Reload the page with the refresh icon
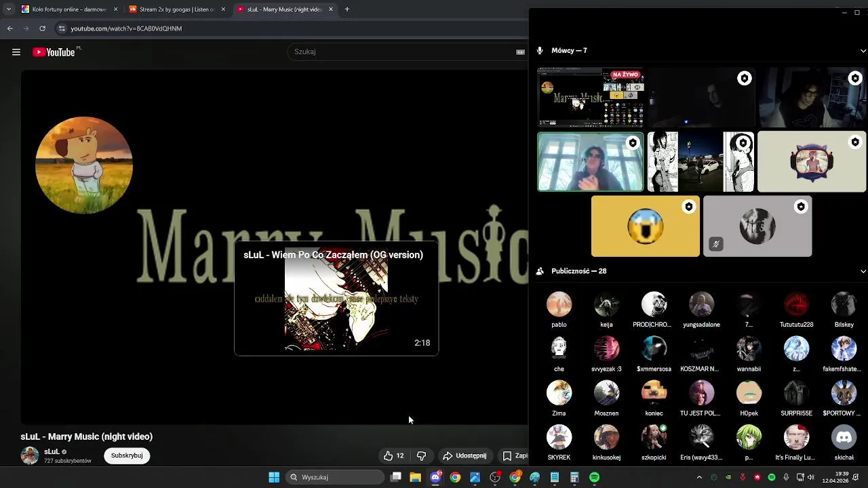This screenshot has height=488, width=868. click(43, 28)
